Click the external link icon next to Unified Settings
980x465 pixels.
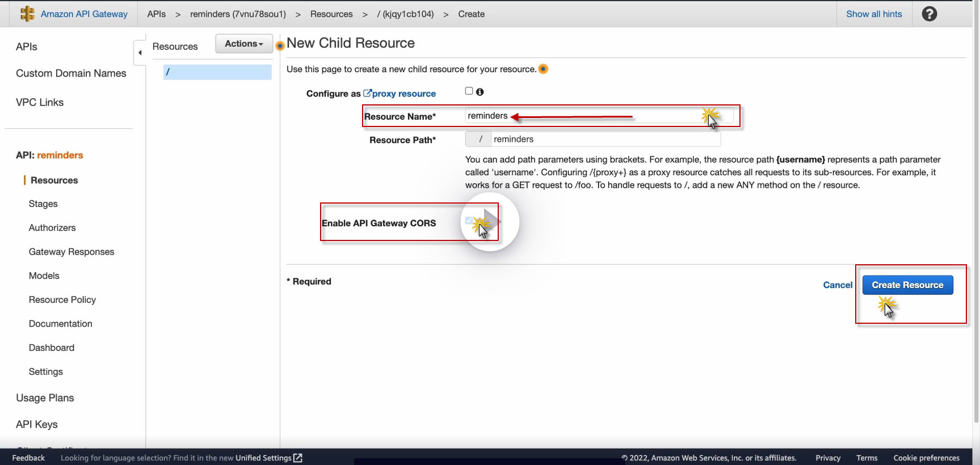point(298,458)
